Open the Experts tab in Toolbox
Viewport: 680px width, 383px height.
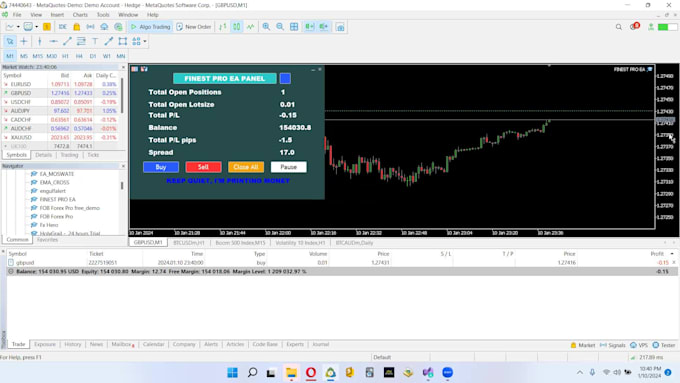(295, 344)
